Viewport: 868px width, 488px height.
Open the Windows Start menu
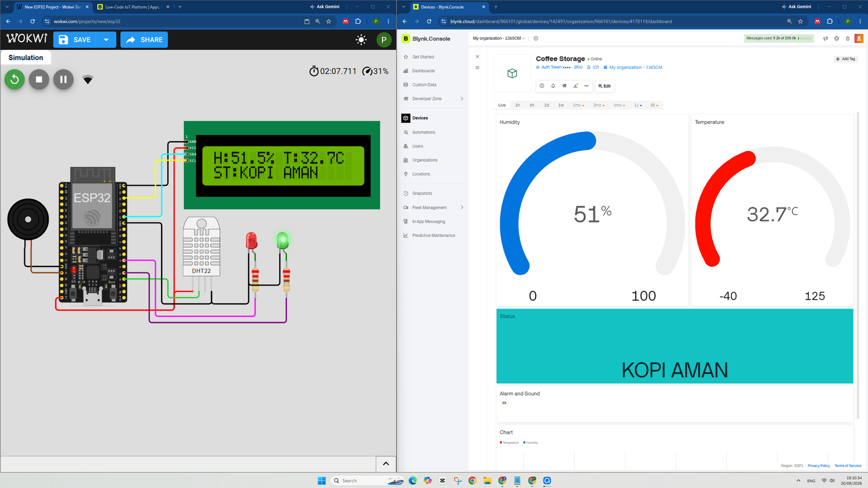[x=322, y=480]
